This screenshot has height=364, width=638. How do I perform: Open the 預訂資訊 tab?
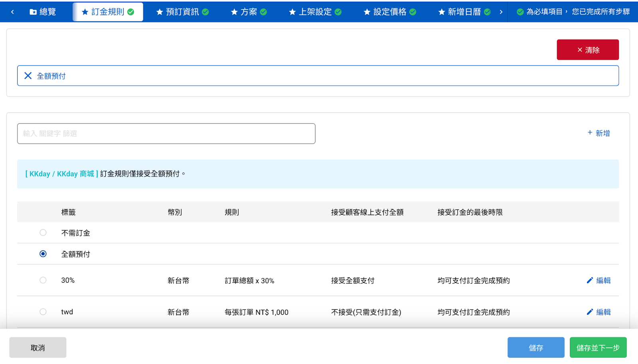[x=182, y=12]
